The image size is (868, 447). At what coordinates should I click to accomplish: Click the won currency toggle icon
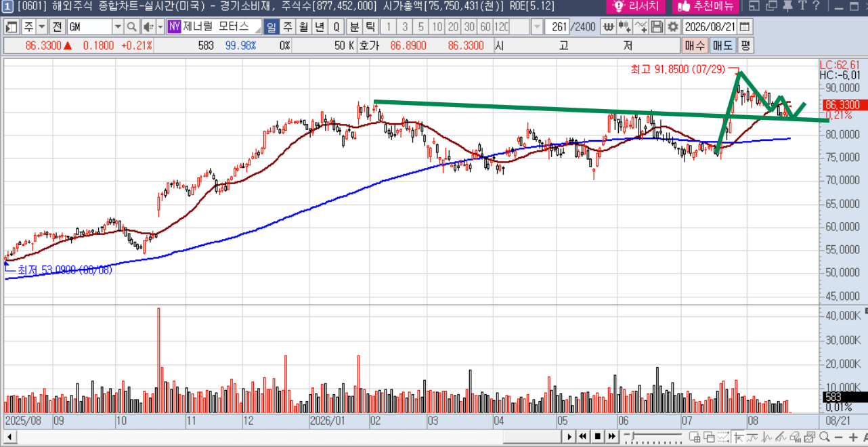[x=608, y=27]
